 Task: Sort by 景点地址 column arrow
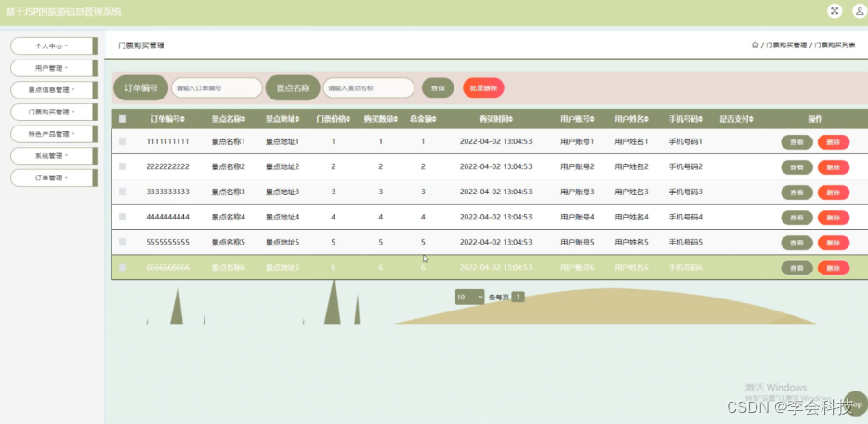click(x=297, y=119)
